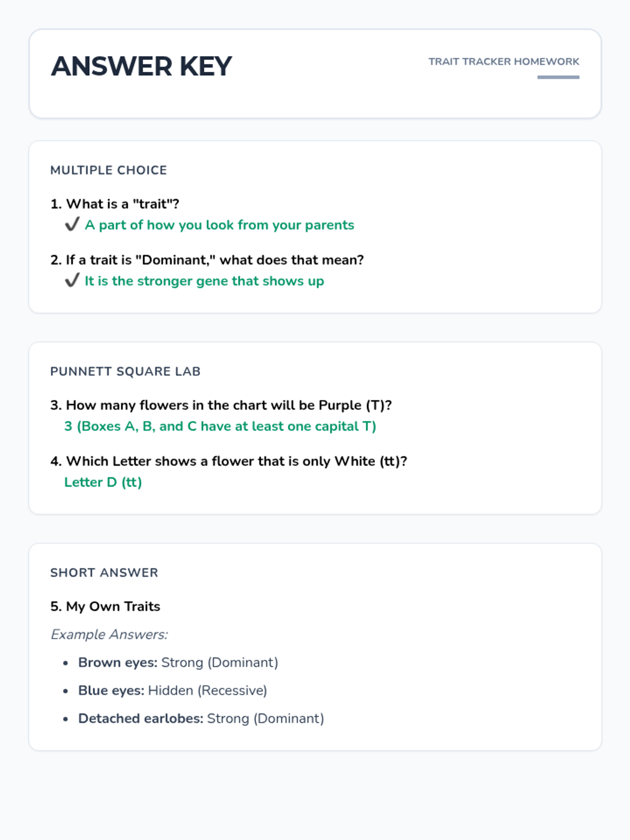This screenshot has width=630, height=840.
Task: Click question 4 about White flower letter
Action: tap(229, 461)
